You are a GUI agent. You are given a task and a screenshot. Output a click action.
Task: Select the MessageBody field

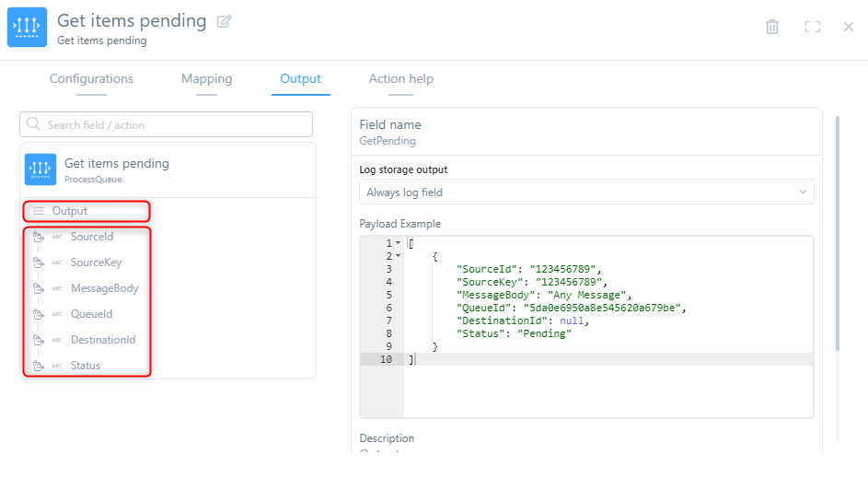click(104, 288)
